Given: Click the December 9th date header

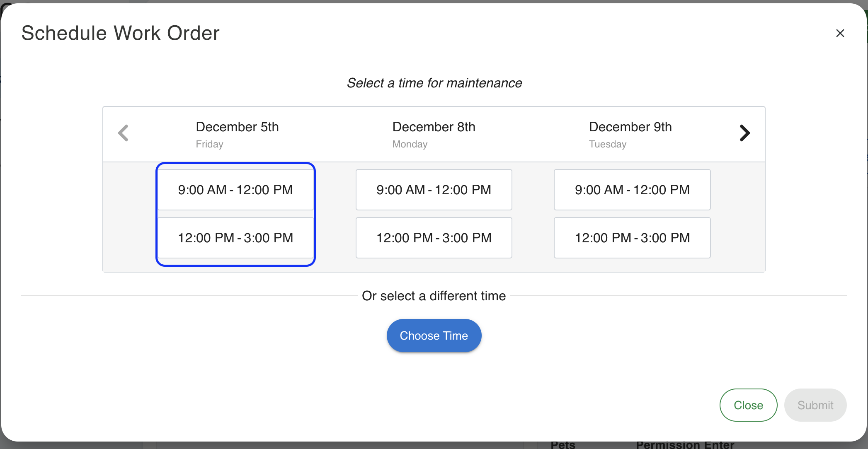Looking at the screenshot, I should pos(630,127).
